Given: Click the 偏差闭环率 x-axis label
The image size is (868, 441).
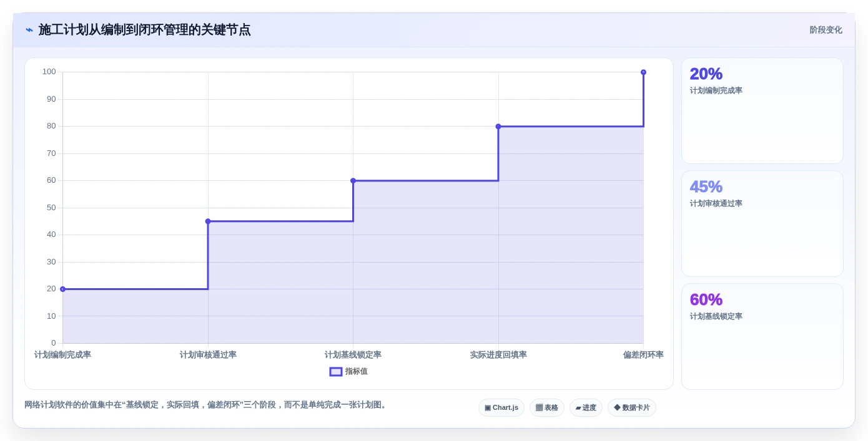Looking at the screenshot, I should click(643, 355).
